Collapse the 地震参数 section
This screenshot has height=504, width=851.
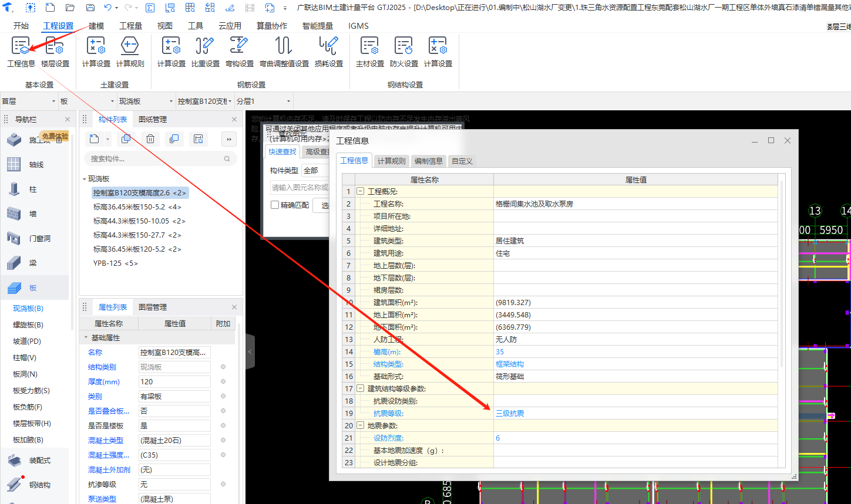(x=360, y=425)
